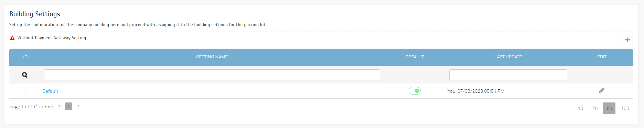This screenshot has height=128, width=644.
Task: Select page number 1 in pager
Action: [68, 106]
